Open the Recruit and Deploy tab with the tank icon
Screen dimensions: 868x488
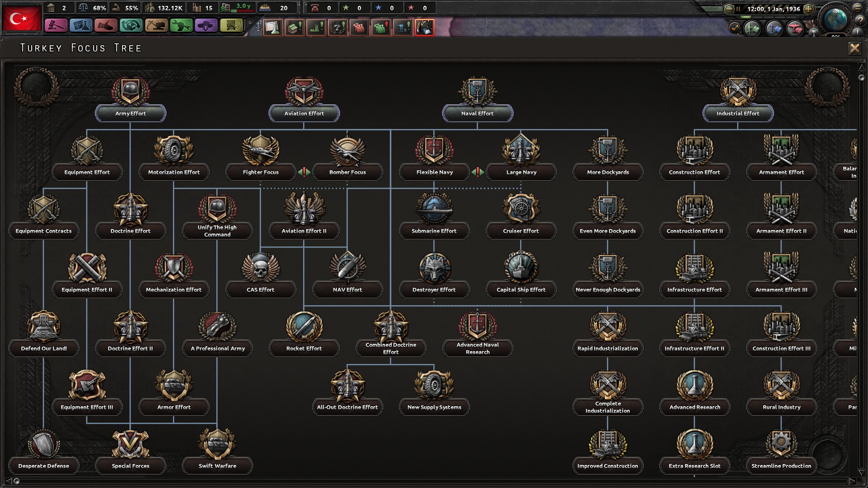click(x=206, y=26)
